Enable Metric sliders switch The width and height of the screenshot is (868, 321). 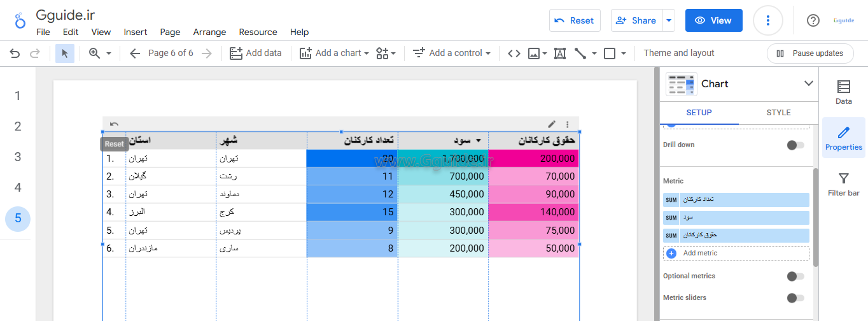[x=795, y=298]
